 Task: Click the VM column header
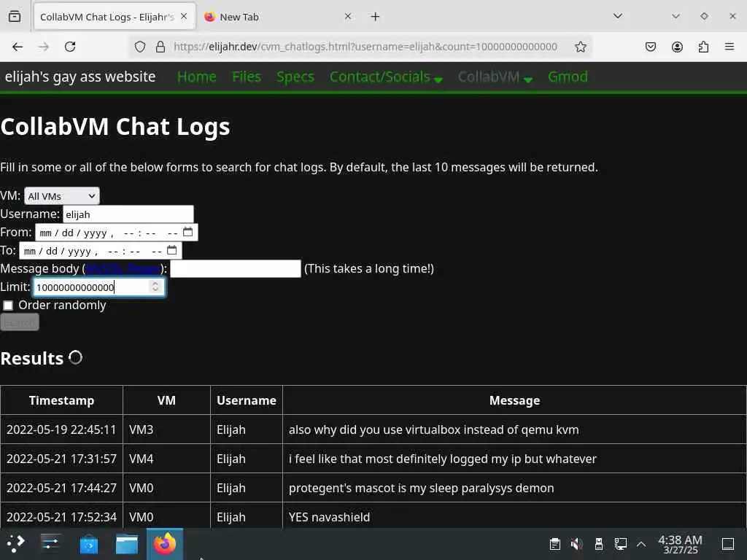[166, 400]
